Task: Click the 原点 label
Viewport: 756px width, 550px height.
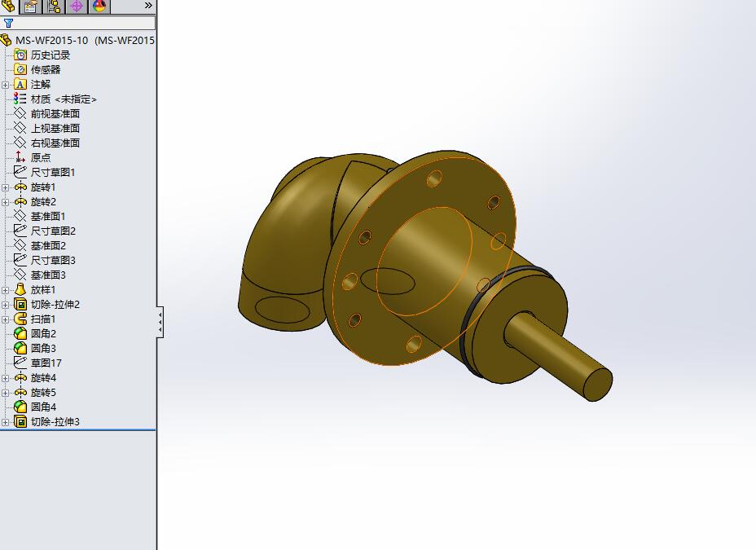Action: click(x=41, y=157)
